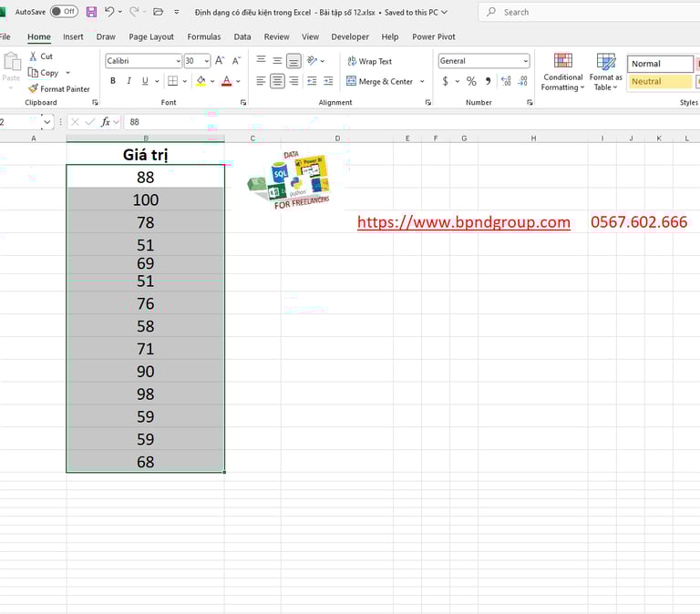Image resolution: width=700 pixels, height=614 pixels.
Task: Toggle Underline formatting
Action: (145, 81)
